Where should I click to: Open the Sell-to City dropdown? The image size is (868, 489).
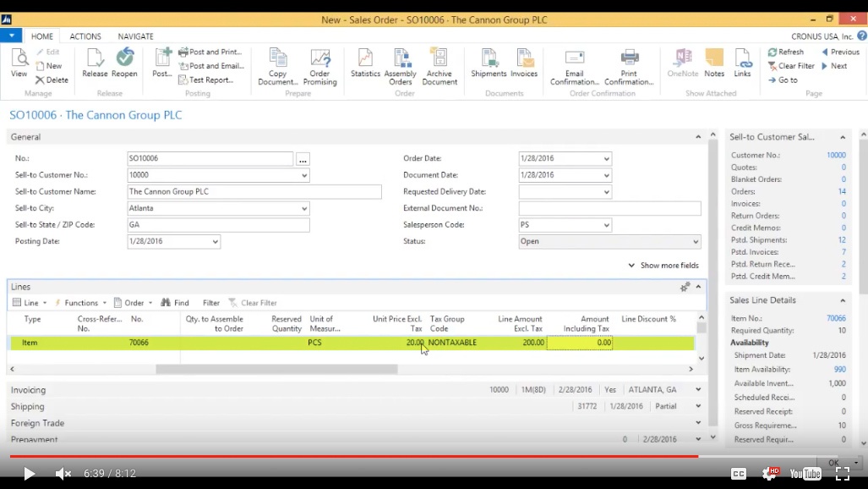(x=304, y=208)
